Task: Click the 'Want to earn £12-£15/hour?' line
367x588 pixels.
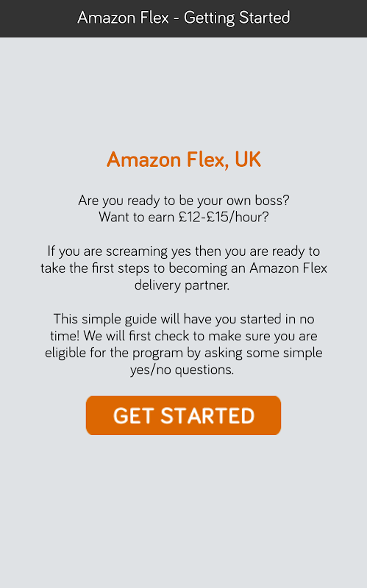Action: [184, 217]
